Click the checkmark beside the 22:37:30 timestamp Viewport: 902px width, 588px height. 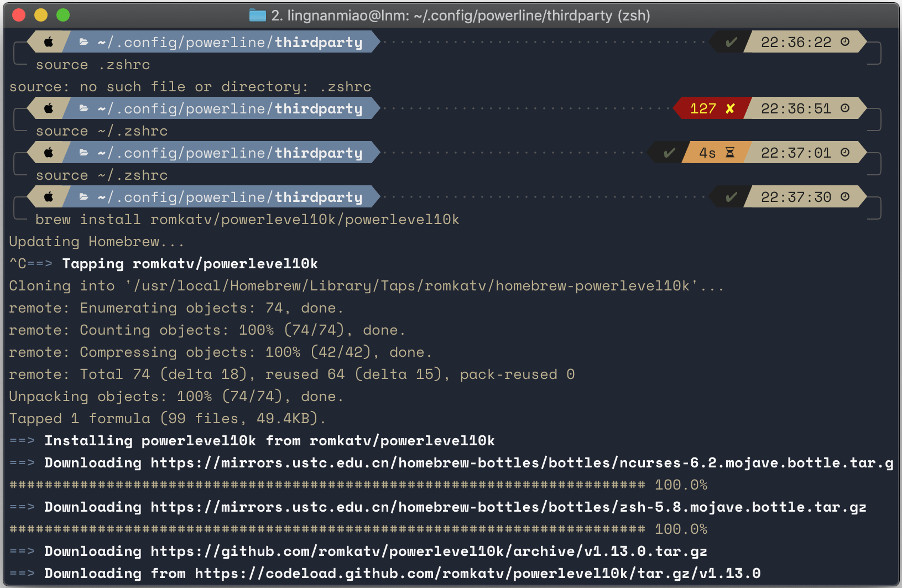731,197
